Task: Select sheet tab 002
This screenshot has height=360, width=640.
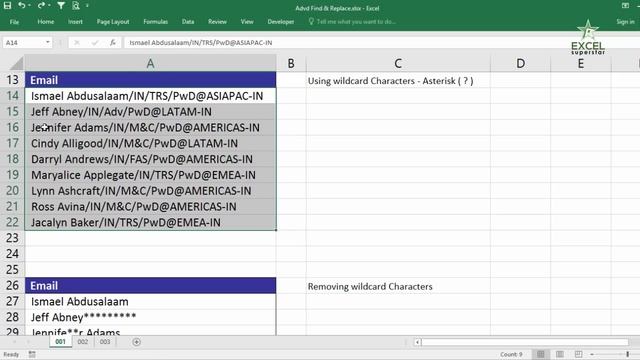Action: tap(83, 342)
